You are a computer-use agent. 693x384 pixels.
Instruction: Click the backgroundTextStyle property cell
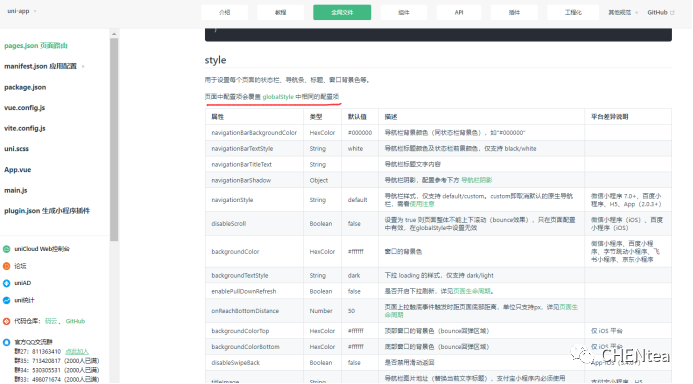(x=254, y=275)
